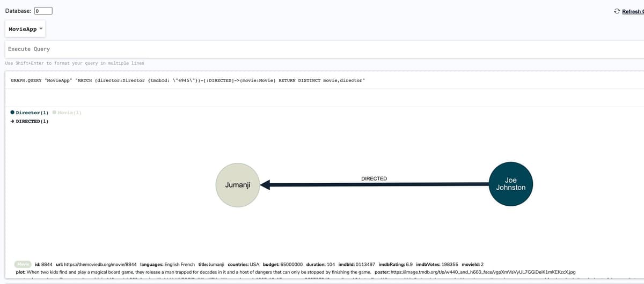Click the caret arrow next to MovieApp
Viewport: 644px width, 284px height.
click(x=41, y=28)
